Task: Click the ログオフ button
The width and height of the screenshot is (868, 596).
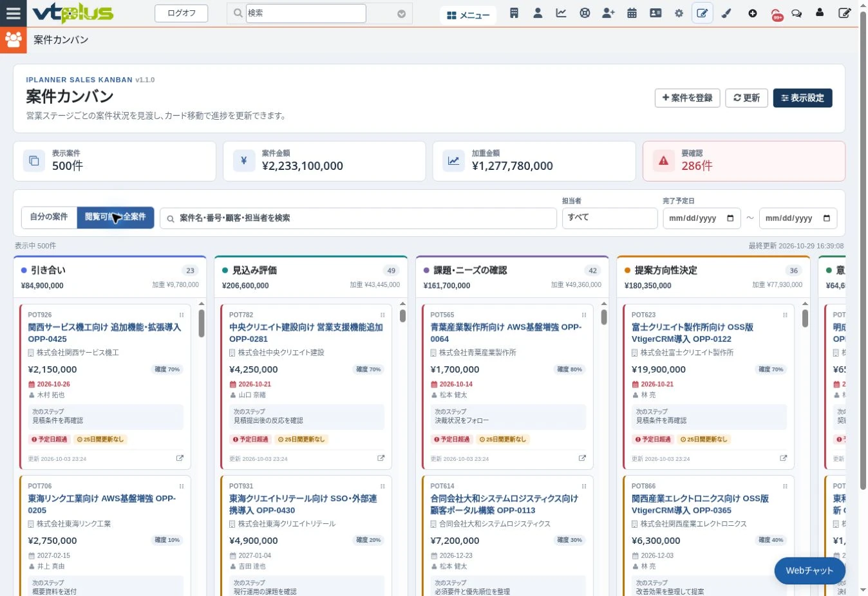Action: pyautogui.click(x=181, y=13)
